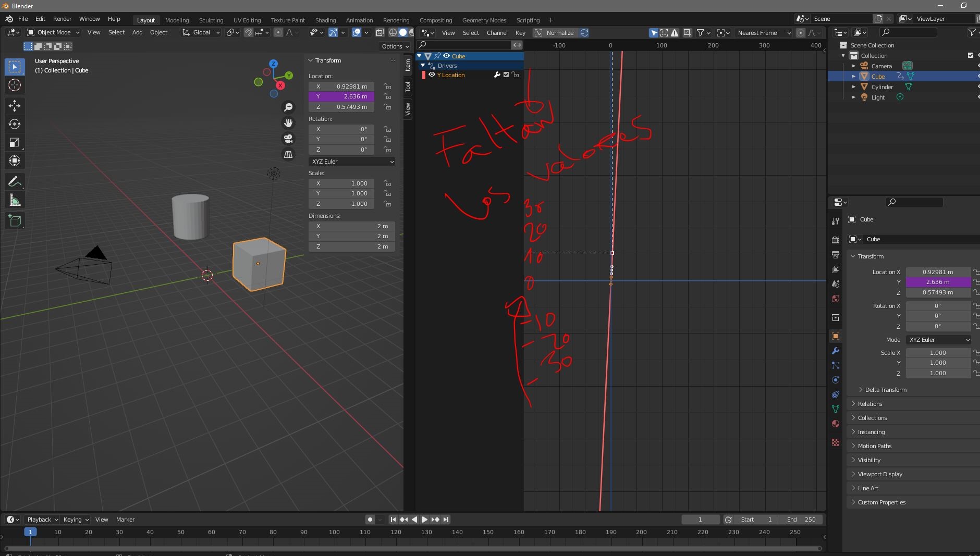Click the Options button in viewport header
The height and width of the screenshot is (556, 980).
coord(395,46)
